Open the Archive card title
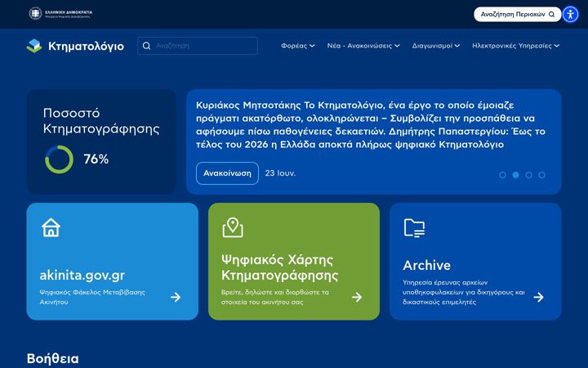 [x=427, y=266]
